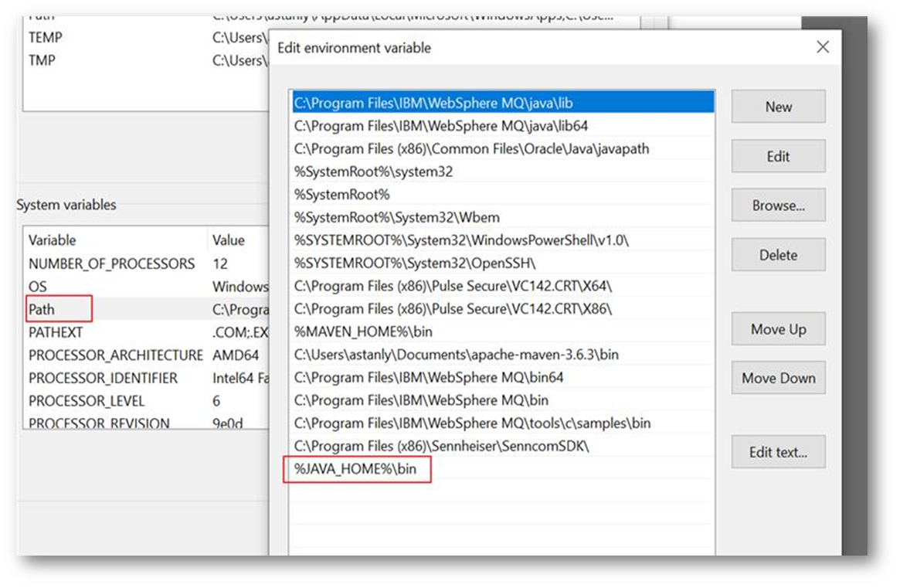Screen dimensions: 900x588
Task: Select the apache-maven-3.6.3\bin entry
Action: tap(456, 355)
